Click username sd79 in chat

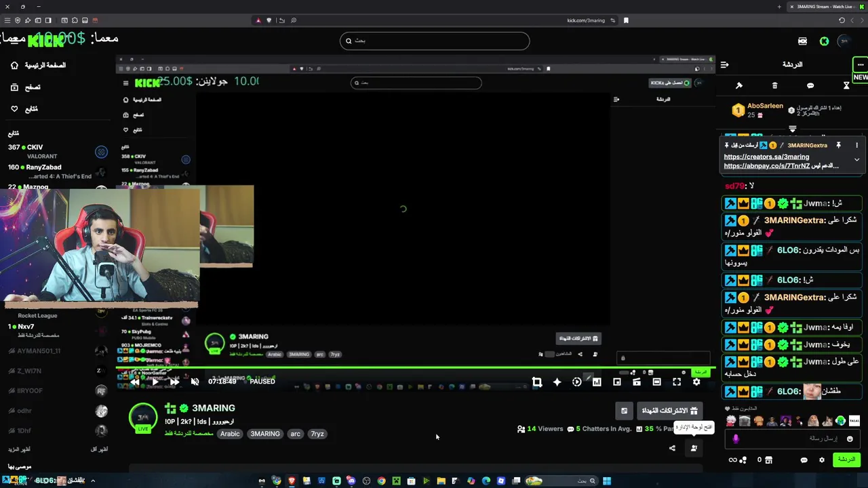click(734, 186)
